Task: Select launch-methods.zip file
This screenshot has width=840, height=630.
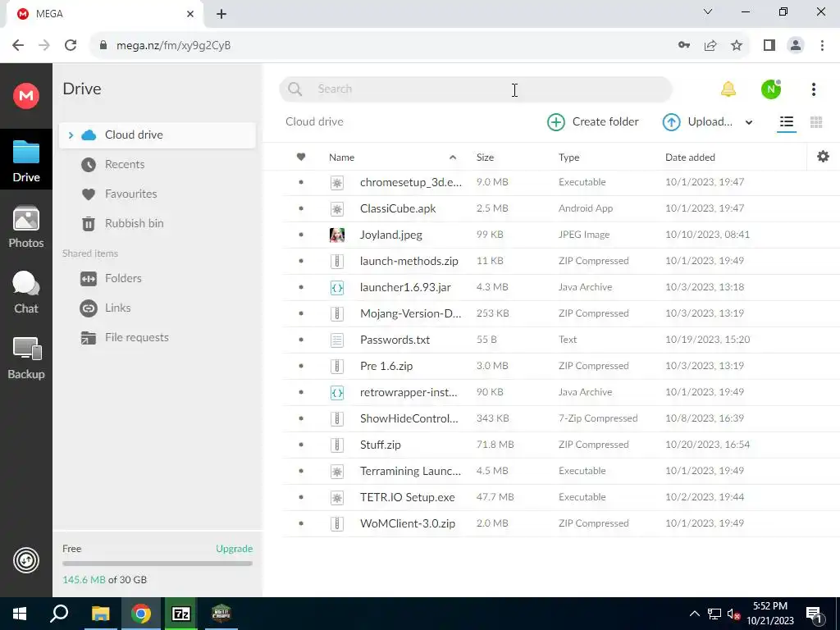Action: click(561, 262)
